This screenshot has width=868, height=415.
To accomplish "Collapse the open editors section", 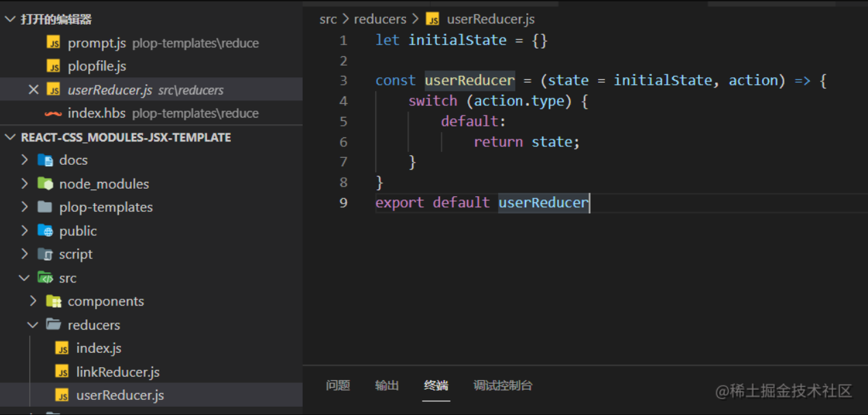I will coord(10,19).
